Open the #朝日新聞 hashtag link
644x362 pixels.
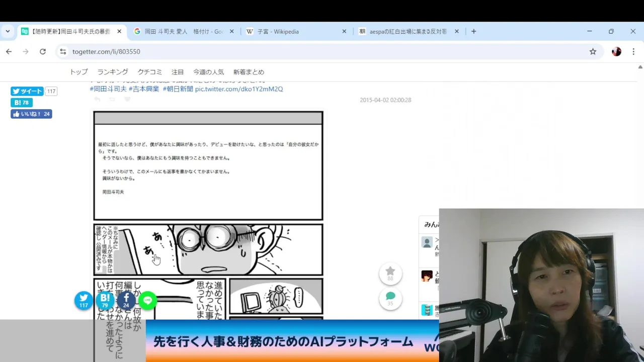(178, 89)
